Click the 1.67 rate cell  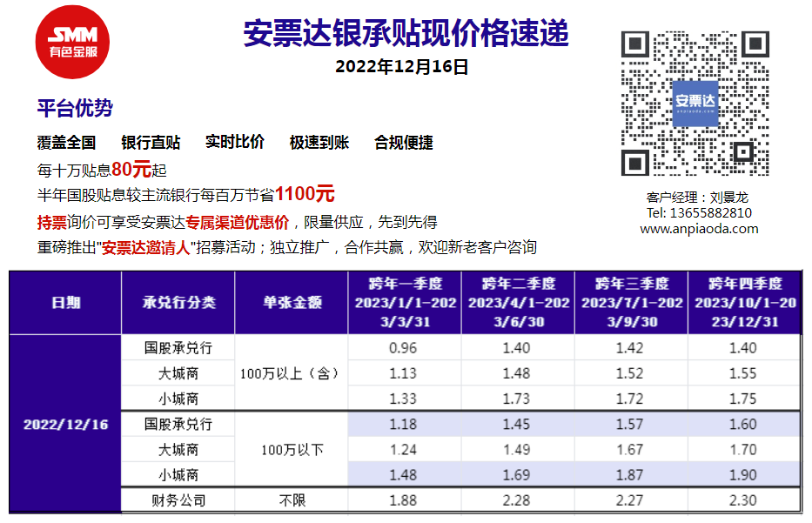point(631,450)
